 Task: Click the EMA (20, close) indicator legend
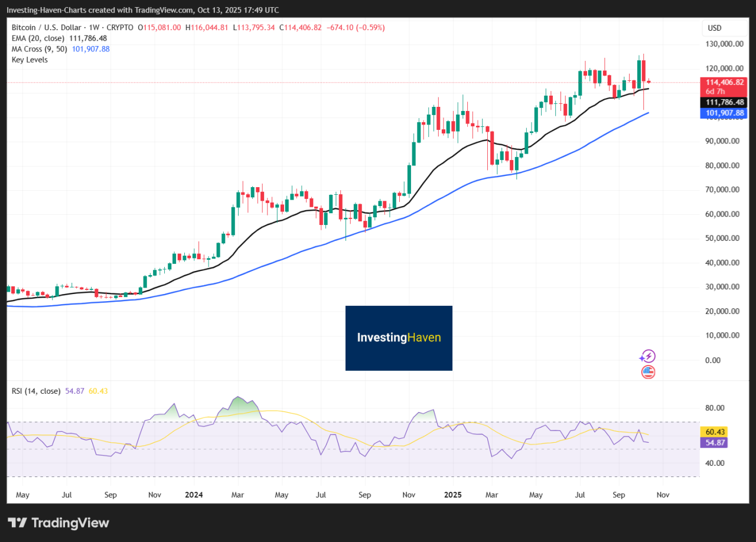click(x=37, y=38)
